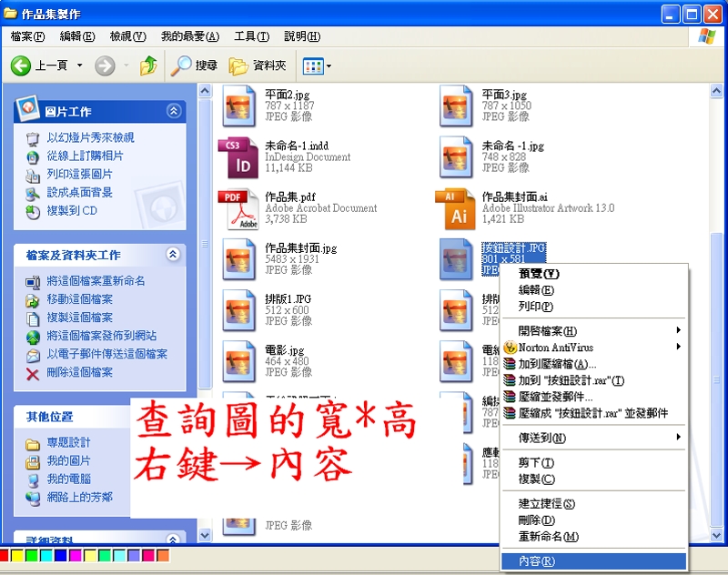Collapse the 其他位置 panel section
The image size is (728, 575).
[x=174, y=416]
